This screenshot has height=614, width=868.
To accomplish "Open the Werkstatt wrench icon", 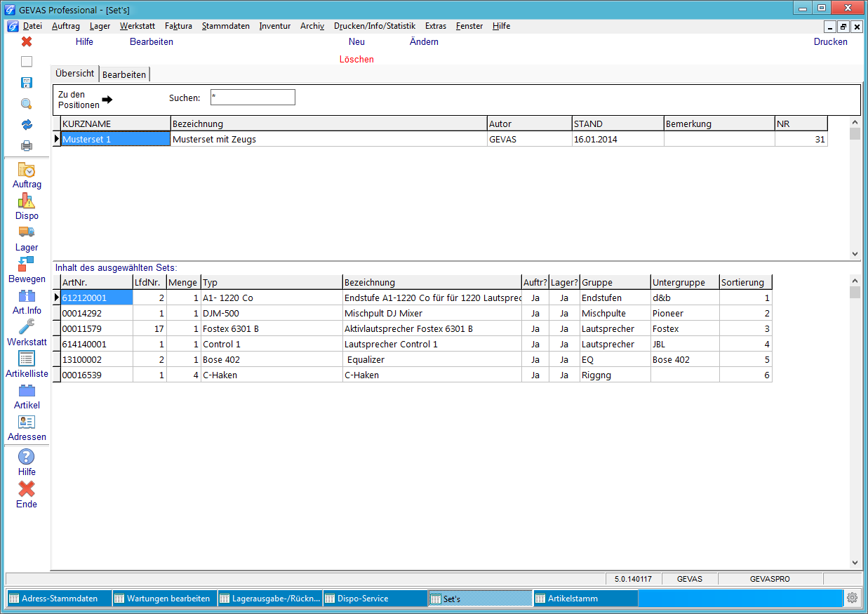I will coord(27,327).
